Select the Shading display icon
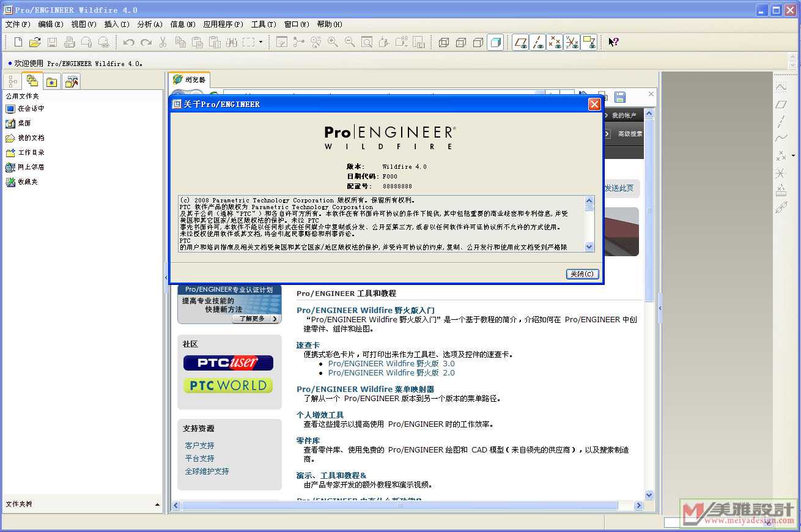The image size is (801, 532). coord(495,42)
